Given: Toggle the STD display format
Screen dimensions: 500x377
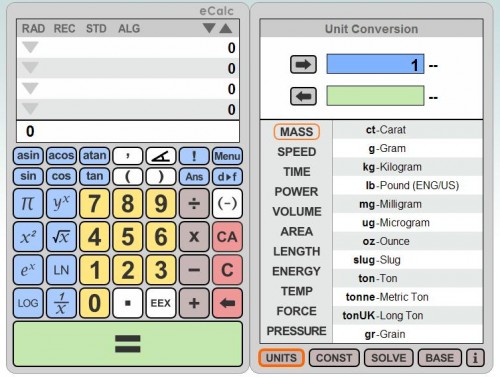Looking at the screenshot, I should (96, 29).
